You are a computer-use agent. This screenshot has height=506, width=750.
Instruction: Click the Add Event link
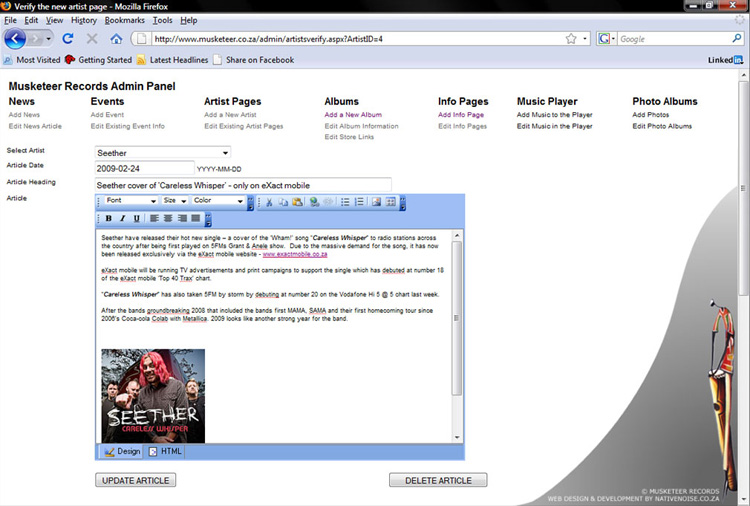(107, 115)
